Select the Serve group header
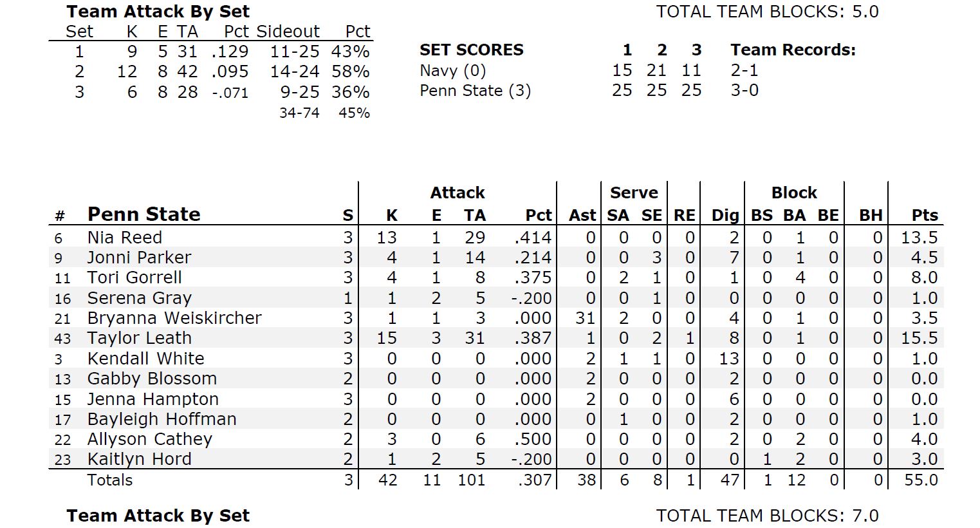 pyautogui.click(x=634, y=193)
